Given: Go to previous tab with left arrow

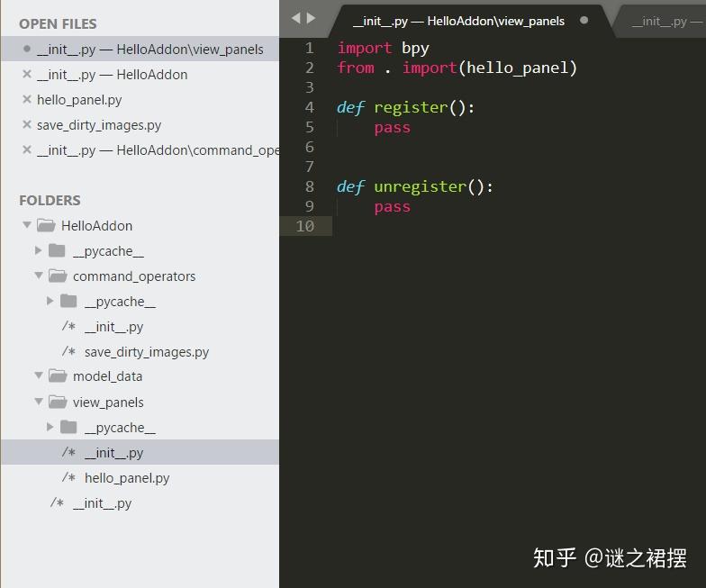Looking at the screenshot, I should [x=295, y=18].
